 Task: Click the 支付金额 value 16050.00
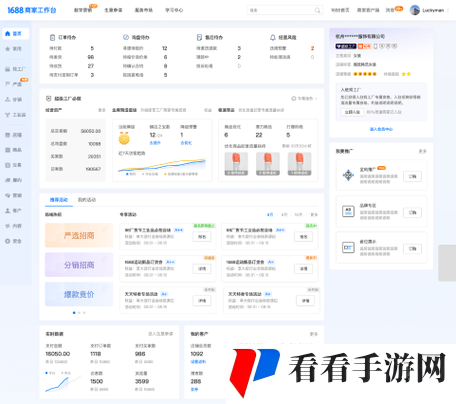point(58,354)
